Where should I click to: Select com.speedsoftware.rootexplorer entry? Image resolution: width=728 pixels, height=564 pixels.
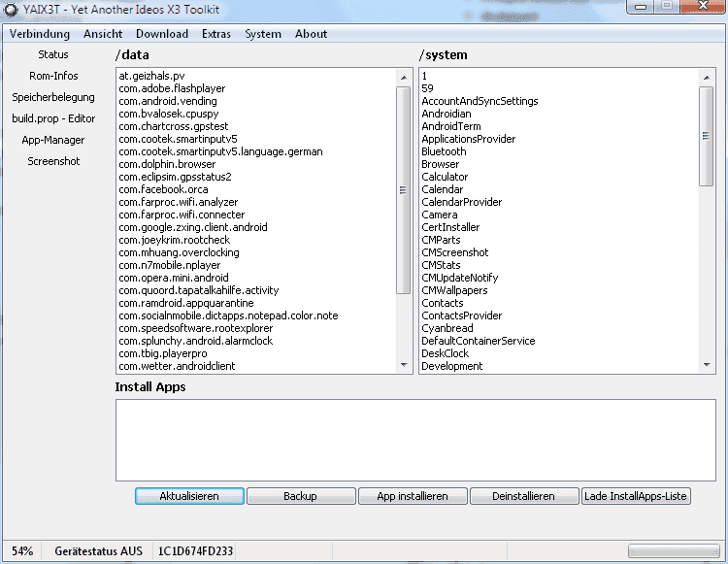click(196, 328)
